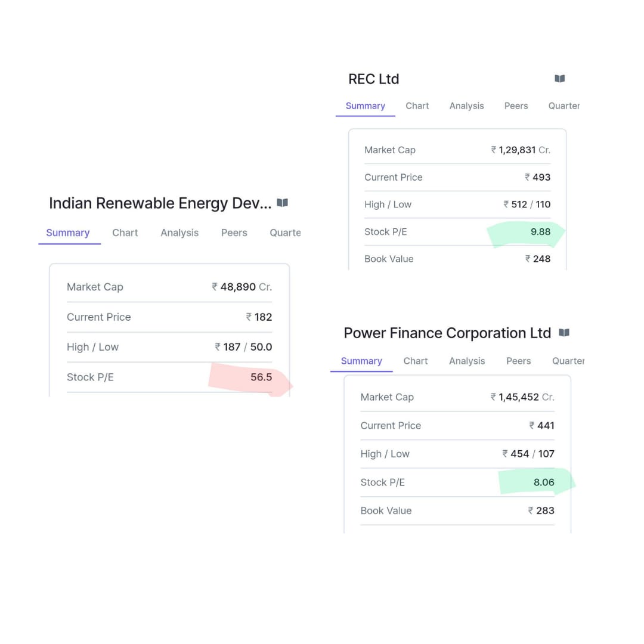Select Peers tab under Indian Renewable Energy
Viewport: 644px width, 644px height.
[x=234, y=233]
